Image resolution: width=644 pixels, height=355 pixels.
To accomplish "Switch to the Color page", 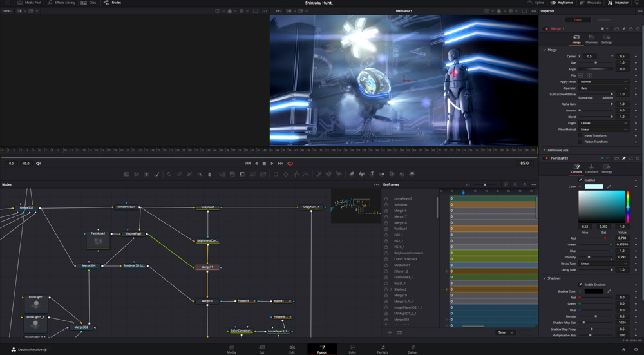I will (352, 349).
